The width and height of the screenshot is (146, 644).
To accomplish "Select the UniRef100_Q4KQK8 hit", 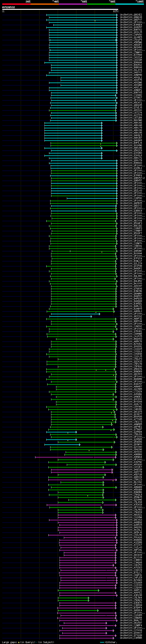I will pyautogui.click(x=131, y=140).
